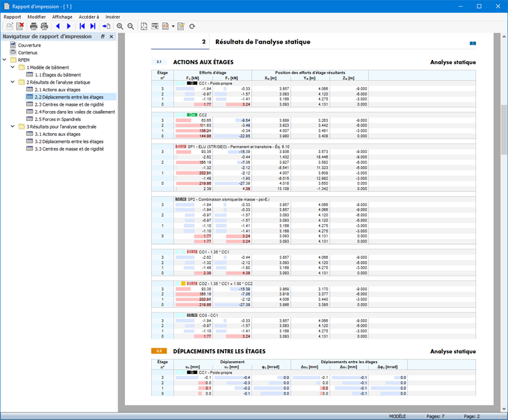Open the Affichage menu

(x=62, y=17)
